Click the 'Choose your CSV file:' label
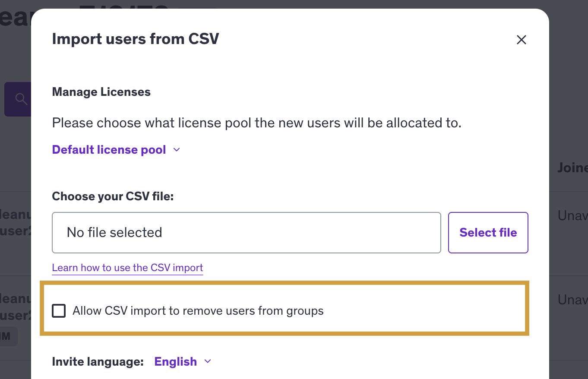This screenshot has height=379, width=588. tap(113, 196)
